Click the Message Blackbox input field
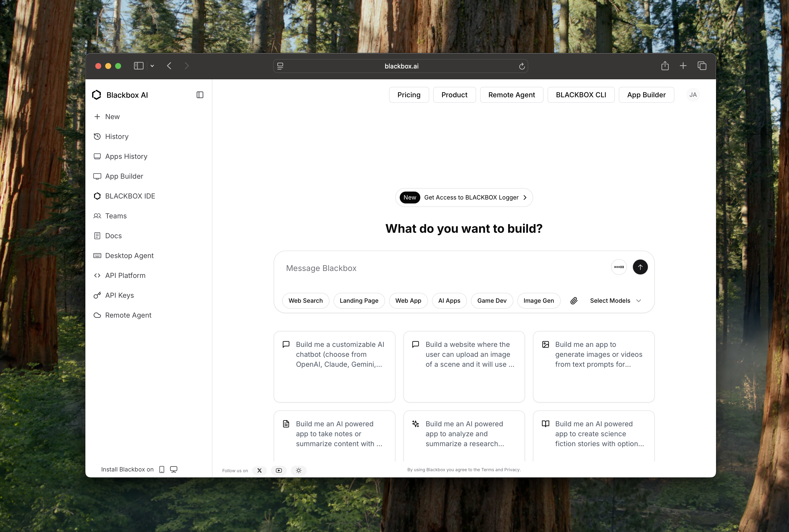Image resolution: width=789 pixels, height=532 pixels. pyautogui.click(x=441, y=268)
